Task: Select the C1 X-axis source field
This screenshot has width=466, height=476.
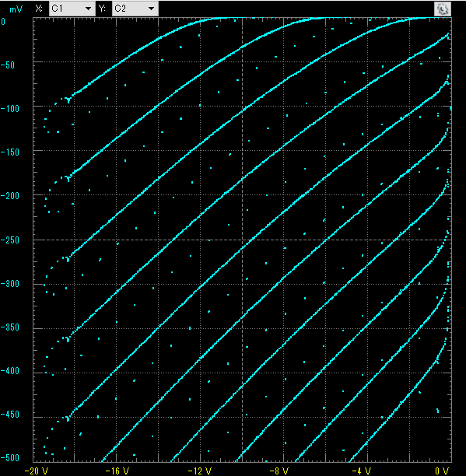Action: [x=72, y=9]
